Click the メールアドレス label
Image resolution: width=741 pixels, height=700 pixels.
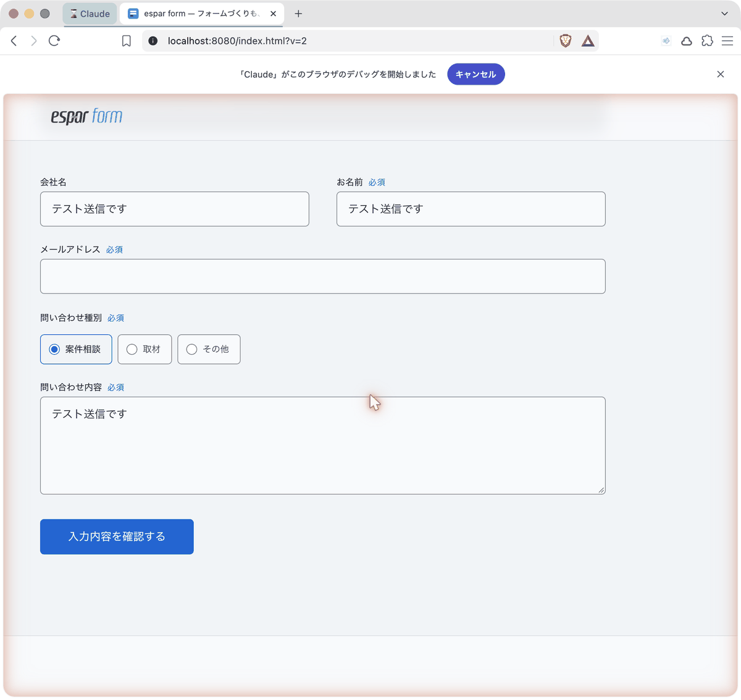[70, 250]
